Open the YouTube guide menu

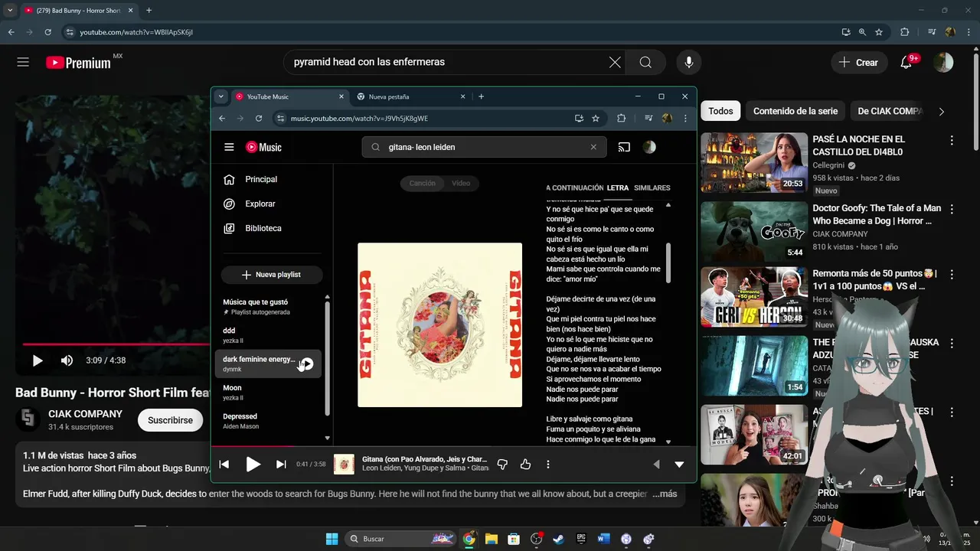click(x=23, y=62)
